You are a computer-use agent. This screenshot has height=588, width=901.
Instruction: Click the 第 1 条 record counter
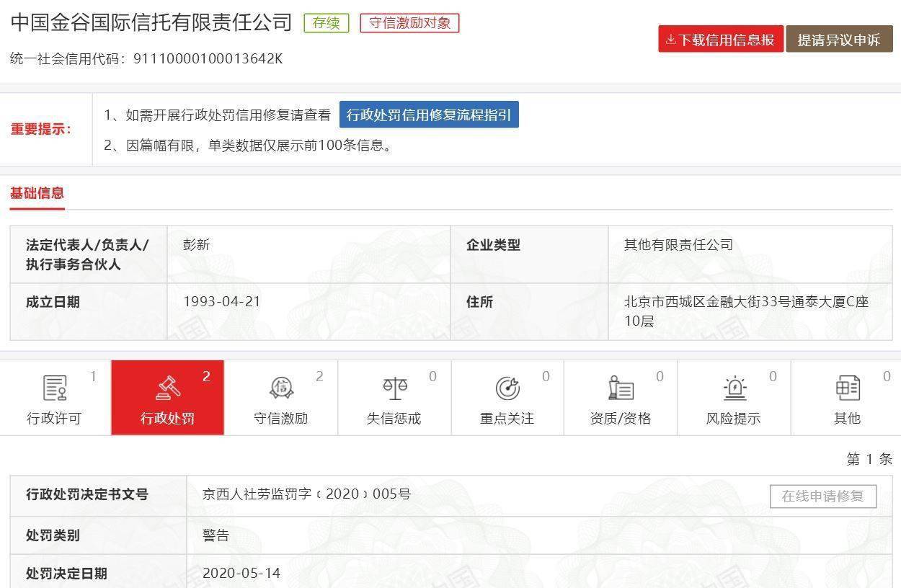(x=869, y=459)
